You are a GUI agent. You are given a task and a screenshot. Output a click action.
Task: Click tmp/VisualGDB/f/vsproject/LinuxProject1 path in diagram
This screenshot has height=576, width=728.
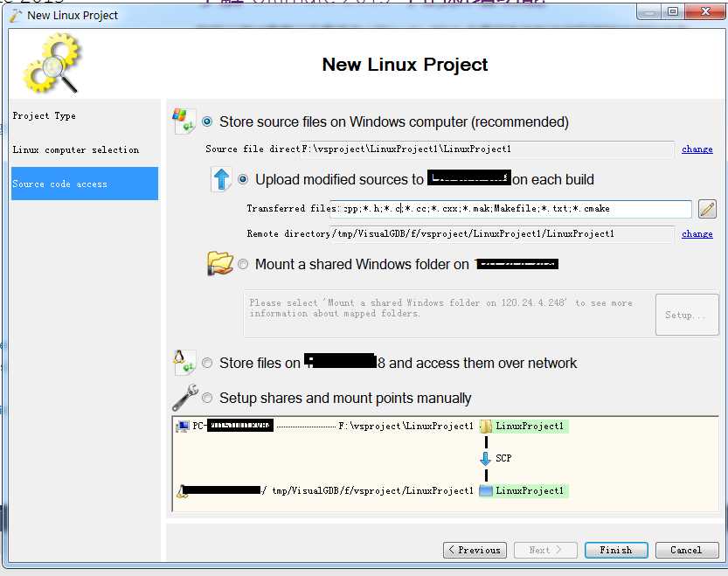point(372,490)
